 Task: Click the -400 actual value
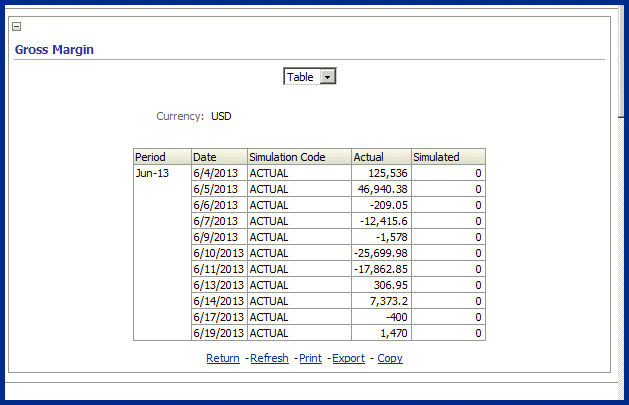381,317
